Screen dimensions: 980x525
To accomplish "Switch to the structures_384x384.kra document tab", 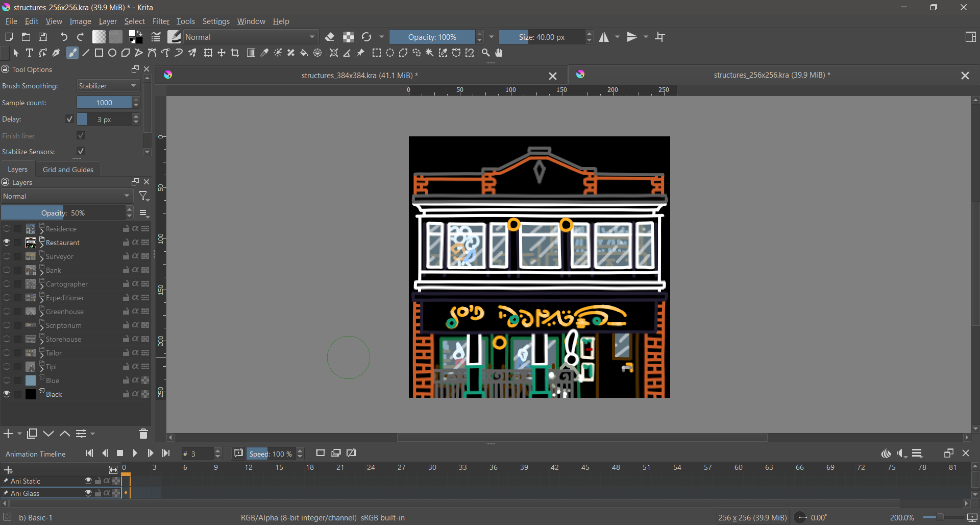I will point(359,76).
